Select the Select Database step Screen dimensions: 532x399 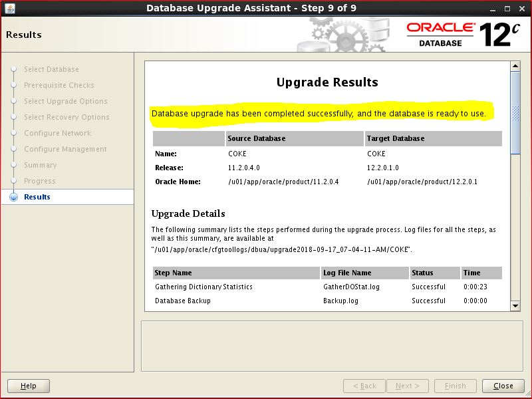coord(51,69)
